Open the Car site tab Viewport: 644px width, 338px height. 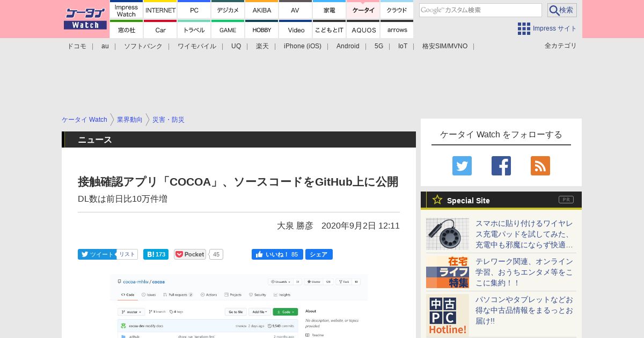[160, 30]
